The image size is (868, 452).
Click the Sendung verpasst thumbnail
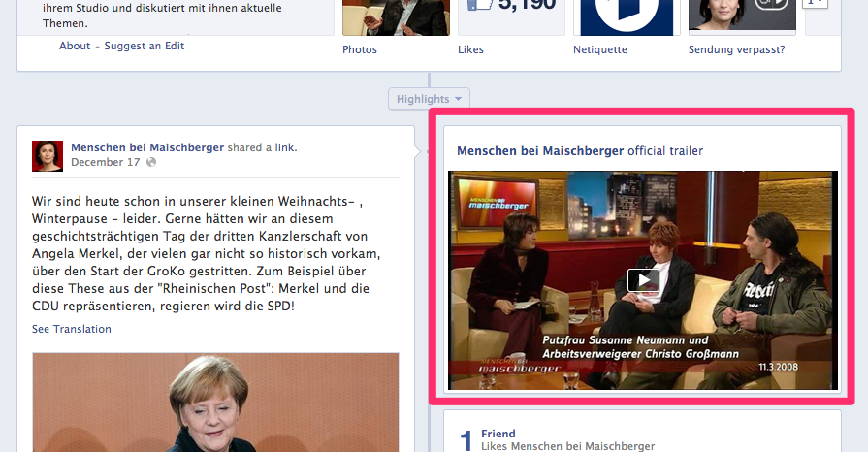point(742,17)
